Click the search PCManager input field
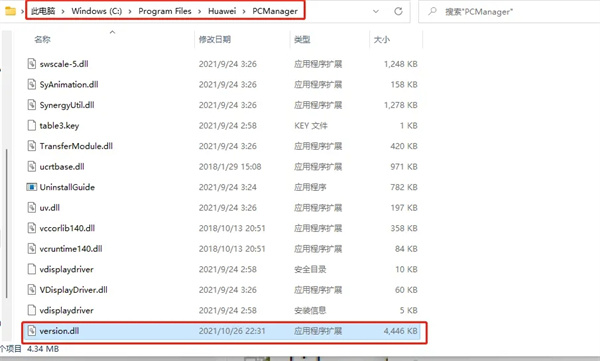The width and height of the screenshot is (600, 361). pos(509,11)
